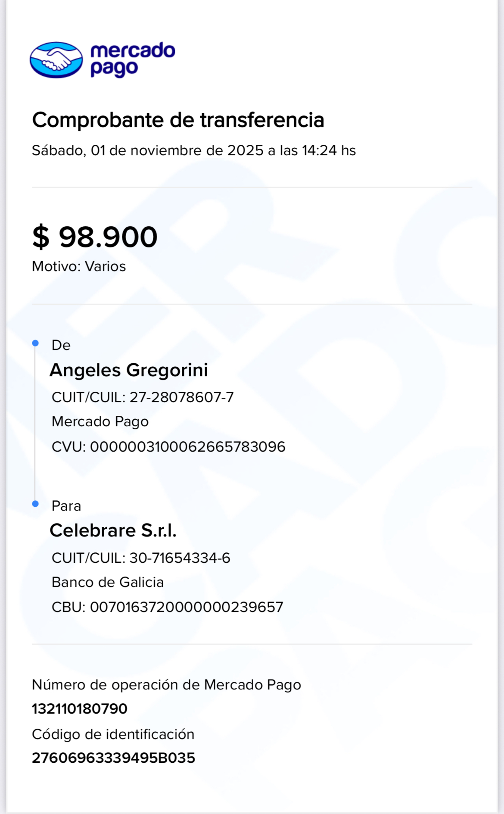Viewport: 504px width, 814px height.
Task: Select identification code 27606963339495B035
Action: click(x=114, y=758)
